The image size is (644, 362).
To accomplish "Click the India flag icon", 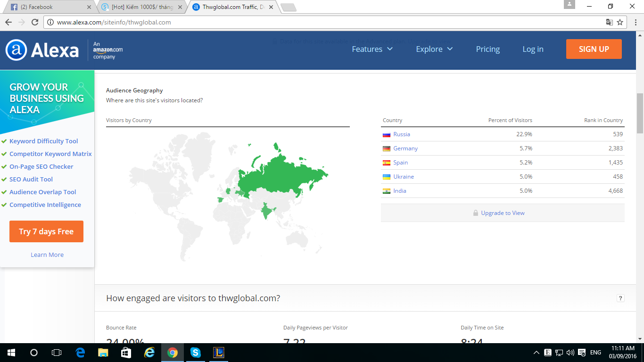I will tap(387, 191).
